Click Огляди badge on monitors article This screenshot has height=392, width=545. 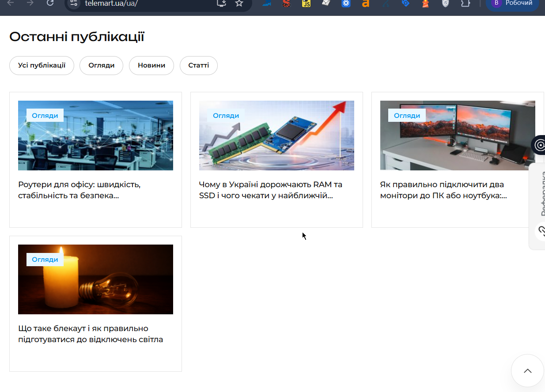tap(407, 116)
